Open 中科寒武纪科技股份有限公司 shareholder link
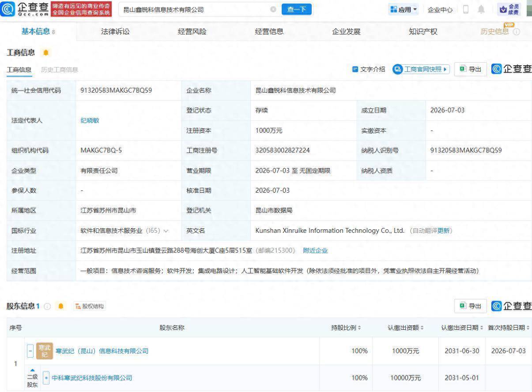Screen dimensions: 532x392 [x=92, y=378]
